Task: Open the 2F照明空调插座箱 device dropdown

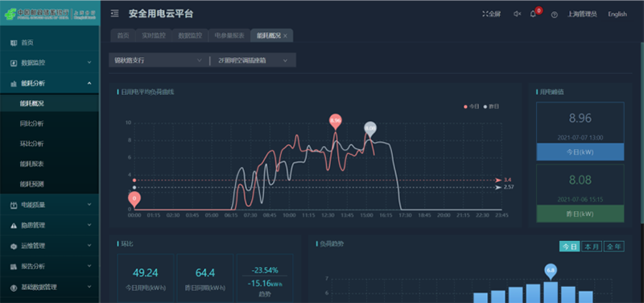Action: (x=254, y=60)
